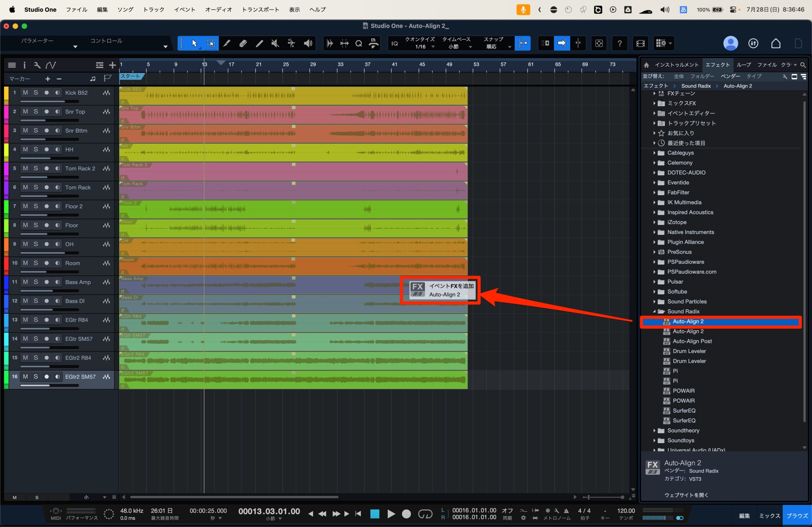The height and width of the screenshot is (527, 812).
Task: Mute the Kick B52 track
Action: pos(25,93)
